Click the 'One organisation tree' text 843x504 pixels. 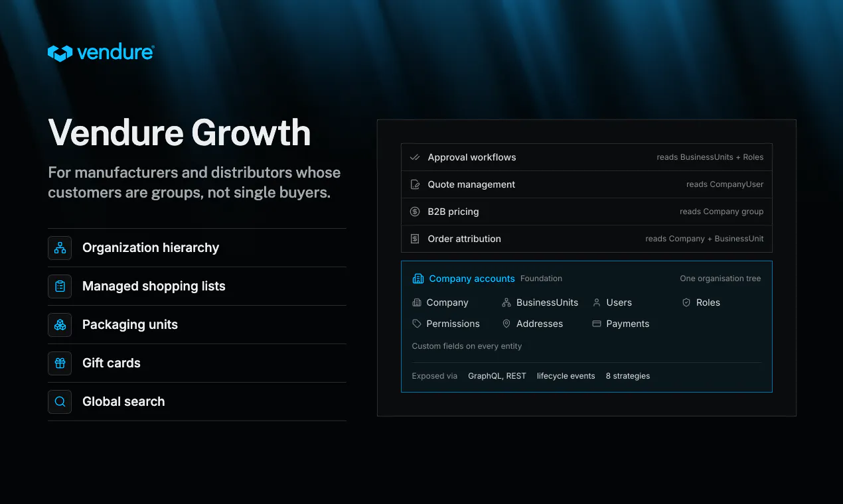coord(720,279)
